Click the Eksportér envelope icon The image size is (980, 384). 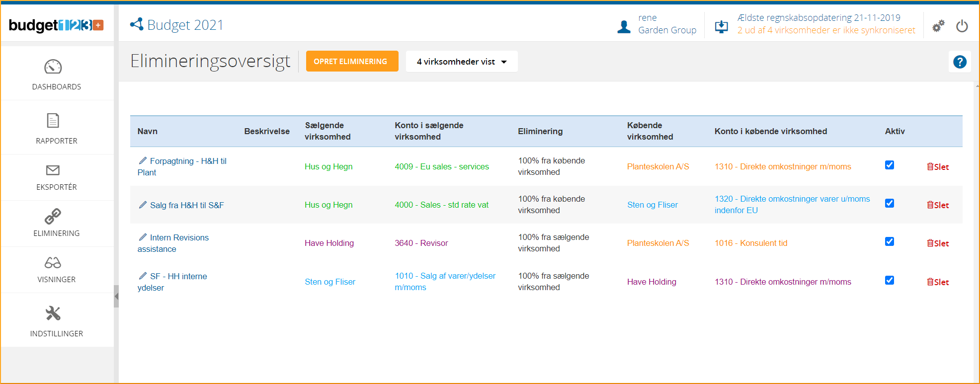click(x=53, y=170)
